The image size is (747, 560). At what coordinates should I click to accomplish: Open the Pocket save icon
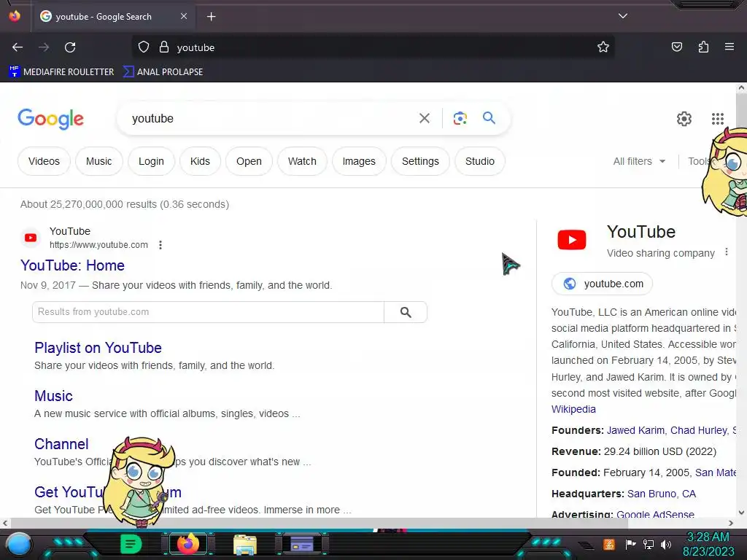(676, 47)
